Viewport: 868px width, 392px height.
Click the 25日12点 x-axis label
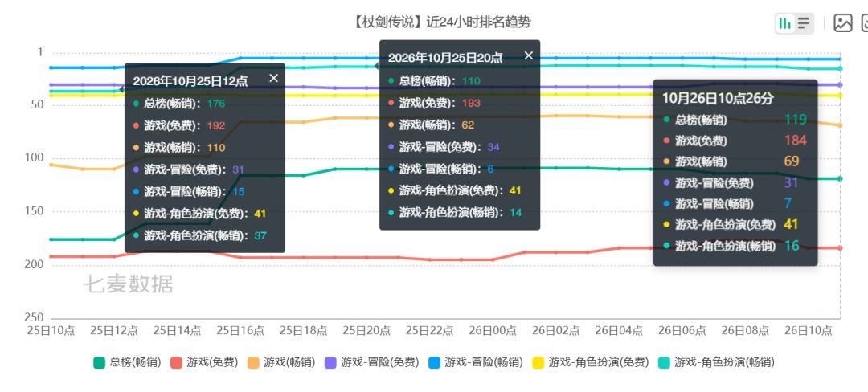114,330
